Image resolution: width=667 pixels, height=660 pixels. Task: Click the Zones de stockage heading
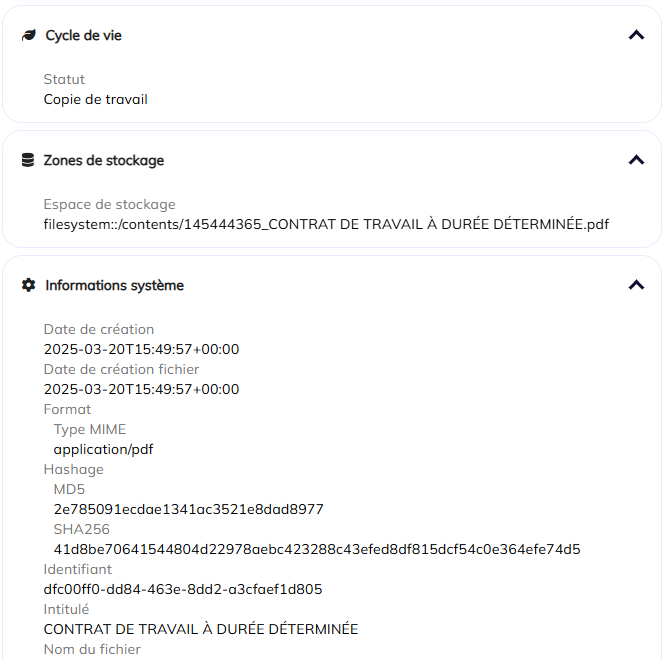point(104,160)
